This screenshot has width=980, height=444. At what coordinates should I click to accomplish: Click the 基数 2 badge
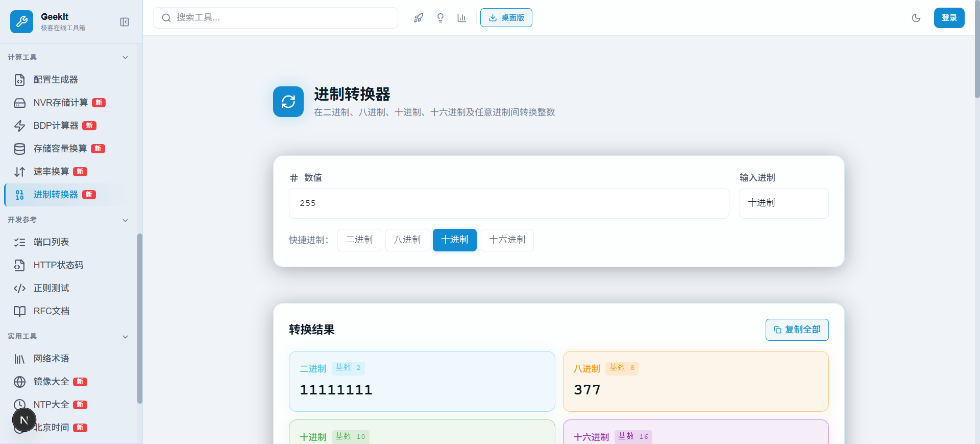(x=348, y=368)
